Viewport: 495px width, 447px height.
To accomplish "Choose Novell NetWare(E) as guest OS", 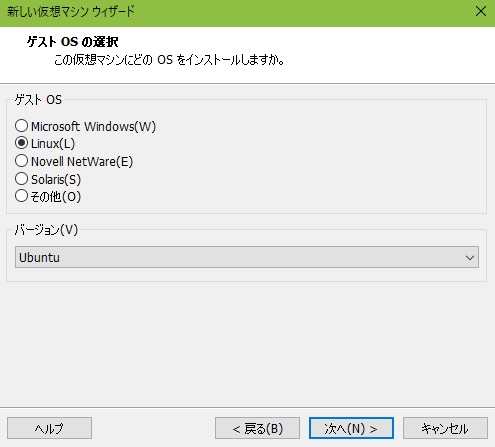I will pos(21,161).
